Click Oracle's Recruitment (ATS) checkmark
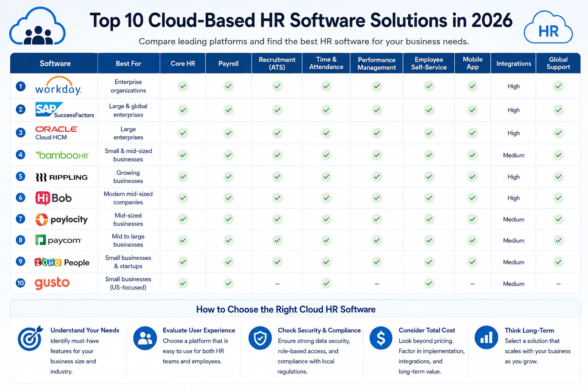Screen dimensions: 588x392 277,133
